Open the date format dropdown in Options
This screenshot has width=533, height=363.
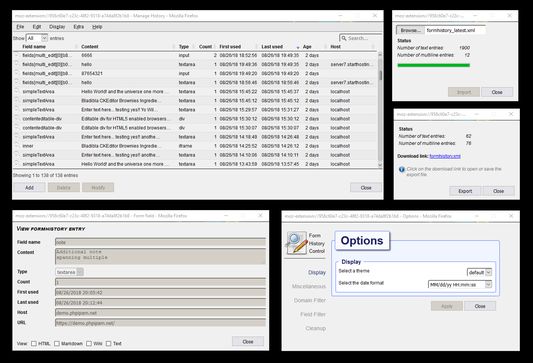click(460, 284)
